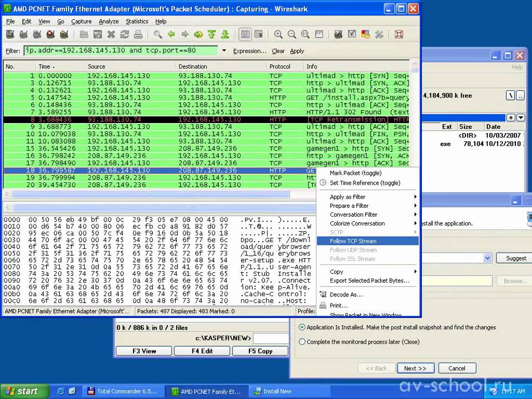Click F3 View in Total Commander

pyautogui.click(x=144, y=351)
